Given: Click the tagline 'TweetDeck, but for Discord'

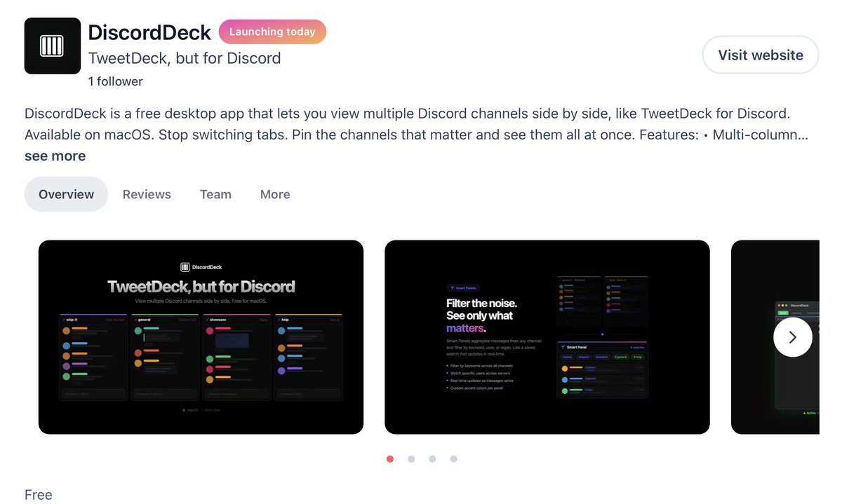Looking at the screenshot, I should point(184,58).
